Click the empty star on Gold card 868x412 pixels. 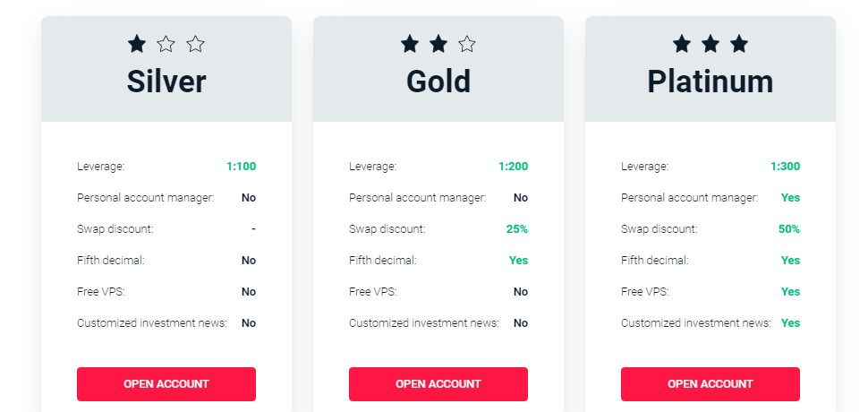click(x=467, y=44)
